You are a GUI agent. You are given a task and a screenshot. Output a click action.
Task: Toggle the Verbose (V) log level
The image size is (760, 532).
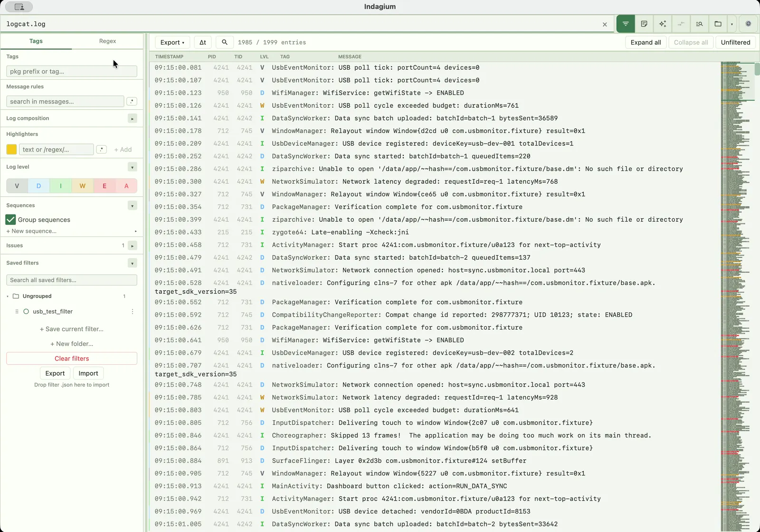pos(17,186)
